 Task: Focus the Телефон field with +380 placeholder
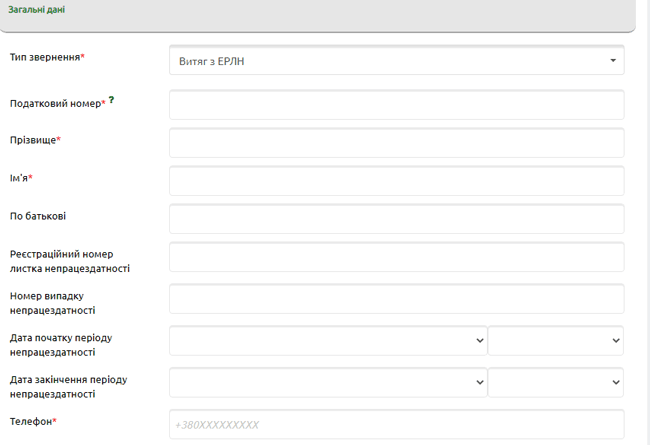coord(397,424)
